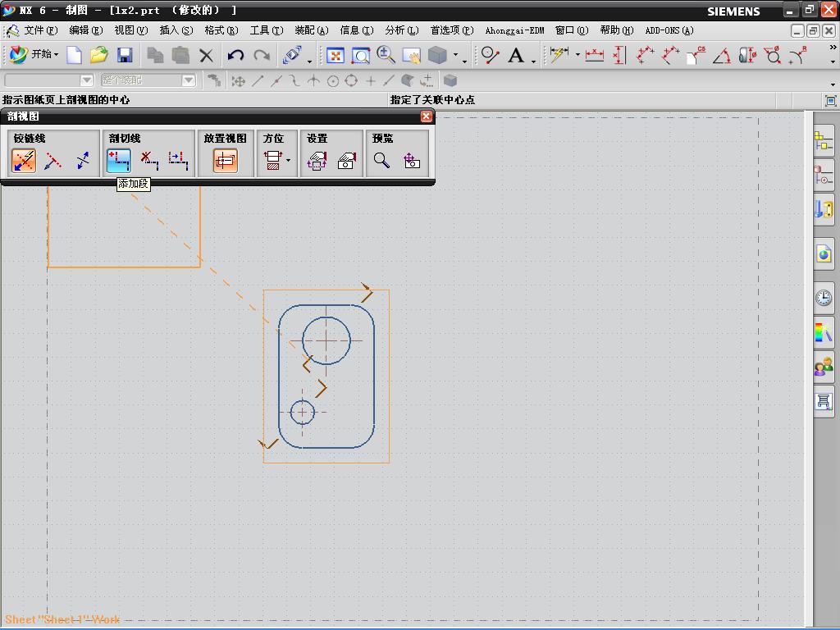Click the Save floppy disk icon
Viewport: 840px width, 630px height.
(125, 56)
